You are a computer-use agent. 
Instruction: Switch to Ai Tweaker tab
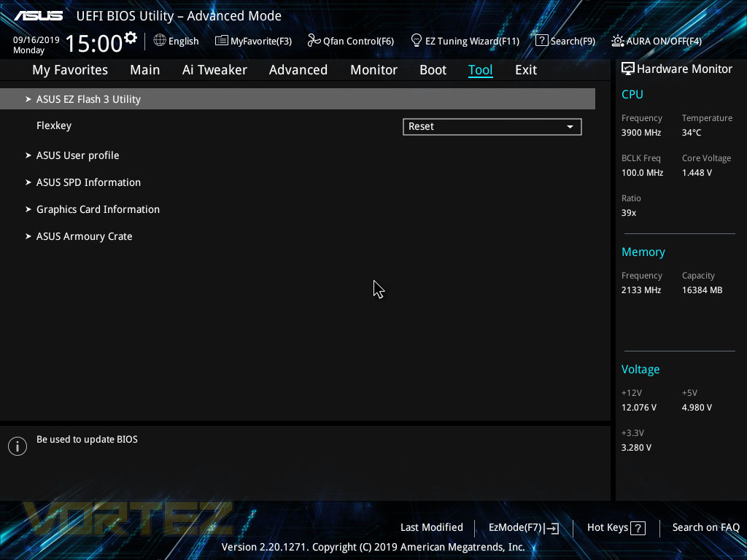(x=214, y=70)
